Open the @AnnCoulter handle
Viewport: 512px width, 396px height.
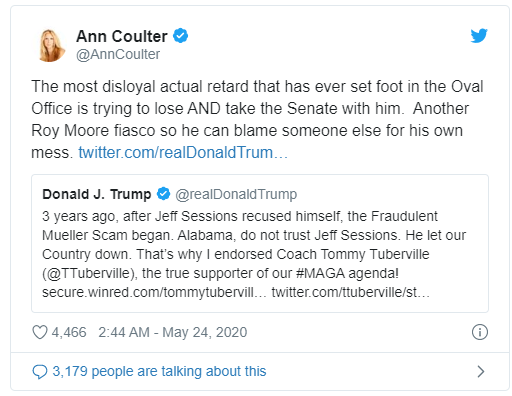pos(118,54)
